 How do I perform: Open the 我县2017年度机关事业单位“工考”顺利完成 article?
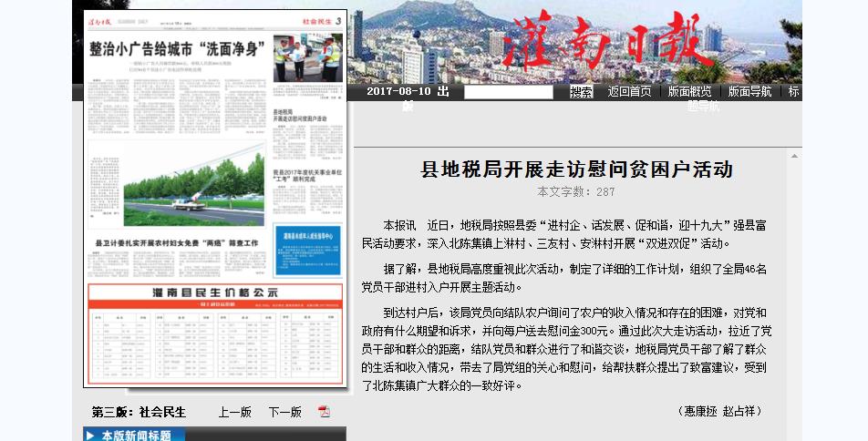307,175
